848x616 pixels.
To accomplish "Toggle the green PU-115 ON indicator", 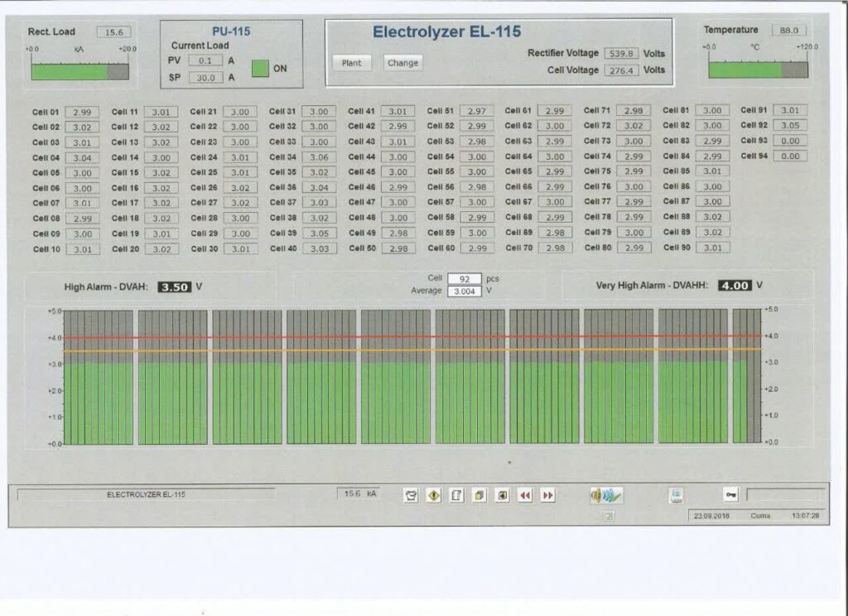I will click(x=260, y=69).
